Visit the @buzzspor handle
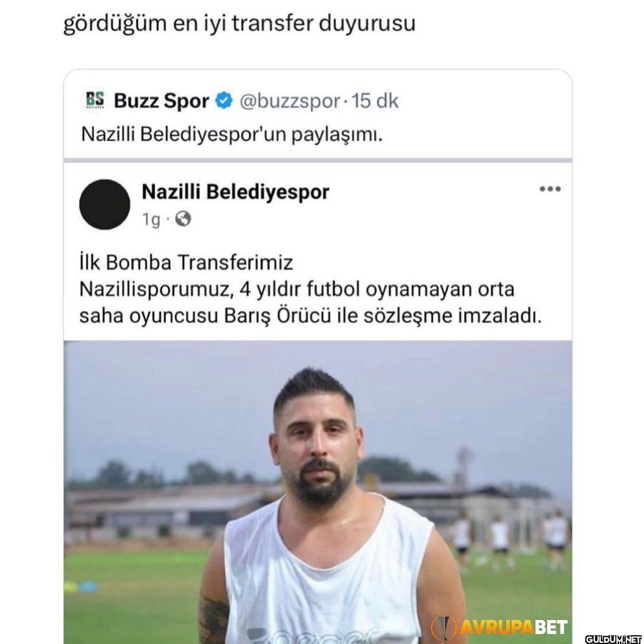 pyautogui.click(x=290, y=101)
